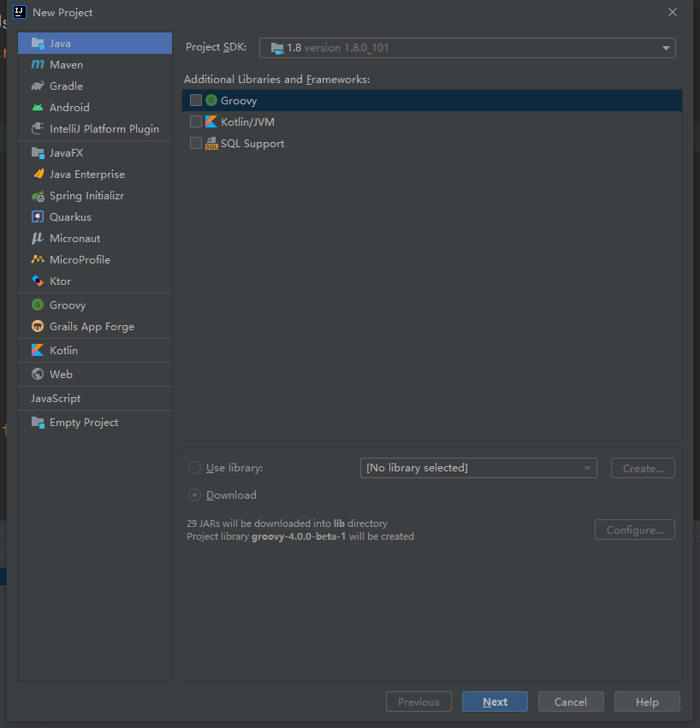Enable SQL Support for the project
Screen dimensions: 700x728
point(196,143)
